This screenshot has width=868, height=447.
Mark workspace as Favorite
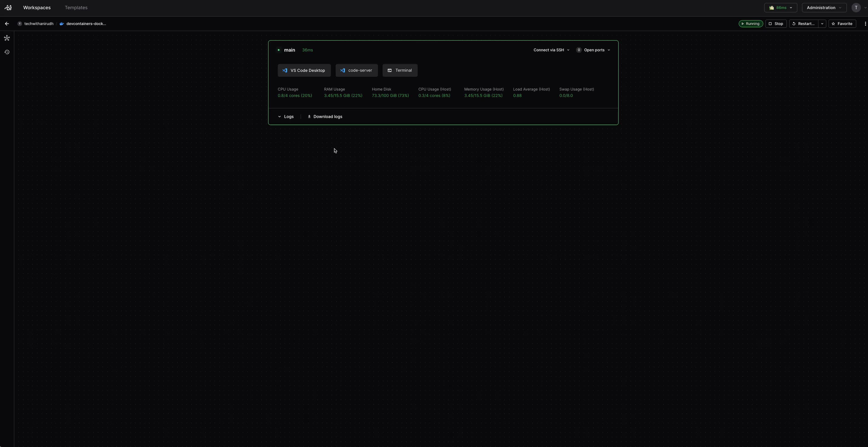tap(842, 24)
